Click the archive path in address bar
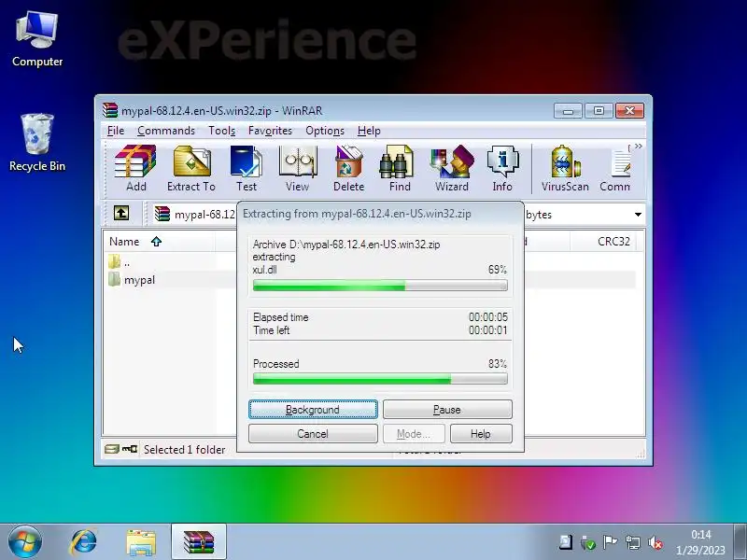 pyautogui.click(x=204, y=215)
